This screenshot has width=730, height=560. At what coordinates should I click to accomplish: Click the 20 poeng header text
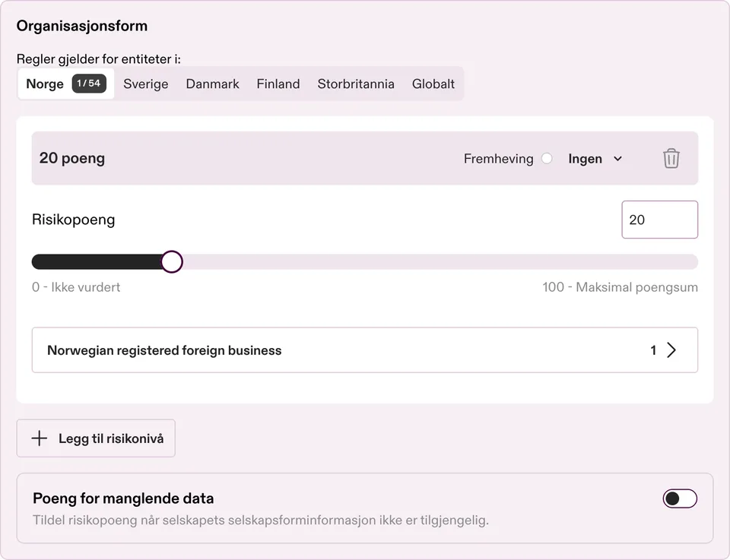click(72, 158)
